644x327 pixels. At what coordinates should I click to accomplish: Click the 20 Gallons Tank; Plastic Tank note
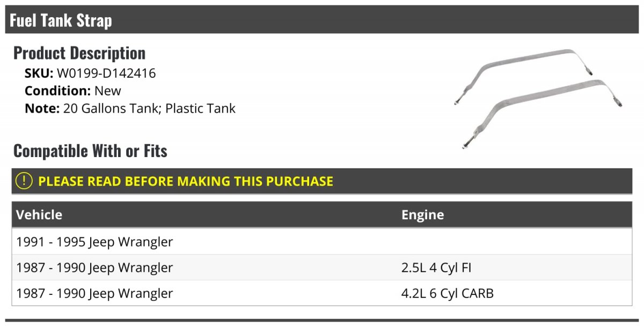149,108
